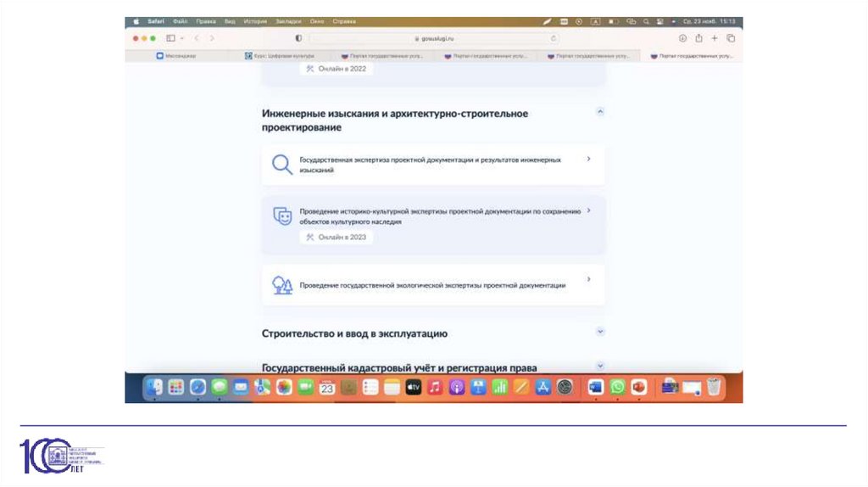Open WhatsApp from the Dock
The height and width of the screenshot is (487, 868).
617,387
